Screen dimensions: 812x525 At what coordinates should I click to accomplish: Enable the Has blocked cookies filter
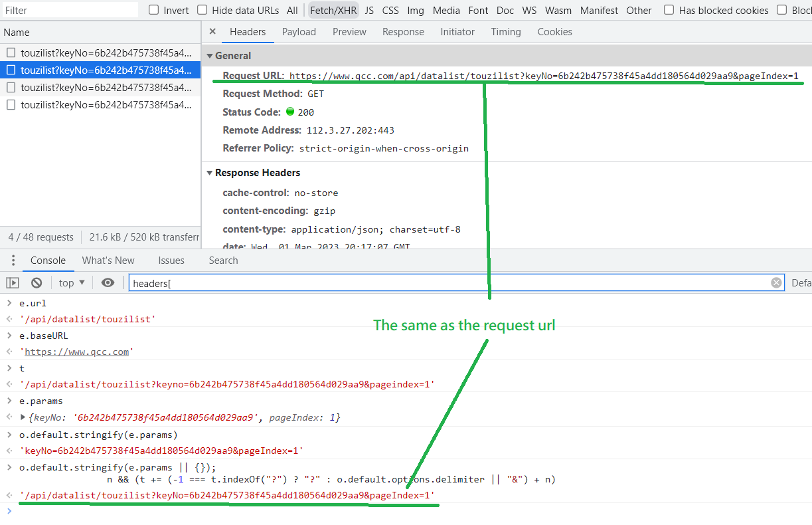click(669, 10)
